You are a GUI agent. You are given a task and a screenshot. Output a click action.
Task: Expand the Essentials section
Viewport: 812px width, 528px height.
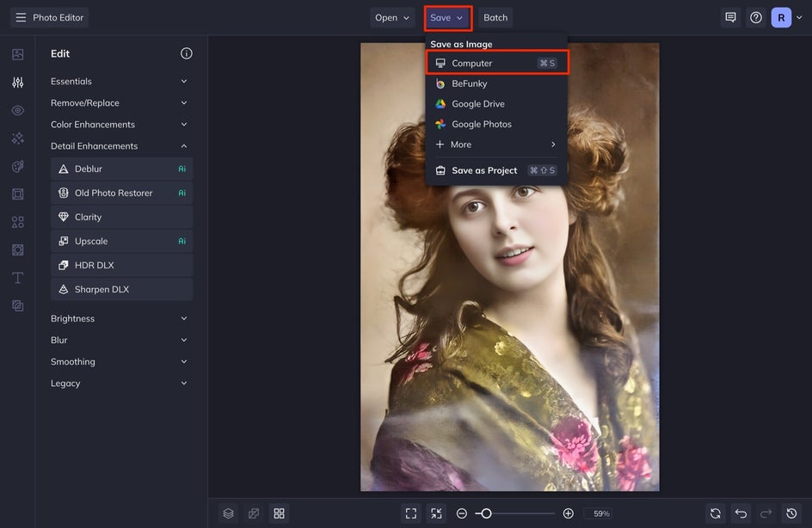(x=120, y=82)
